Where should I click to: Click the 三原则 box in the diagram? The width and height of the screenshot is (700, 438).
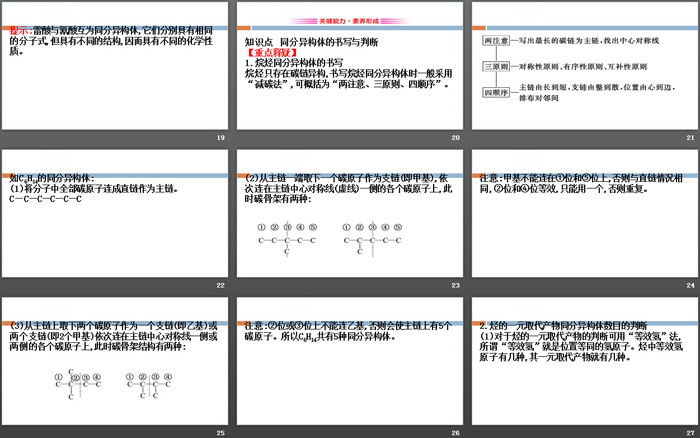(x=496, y=67)
